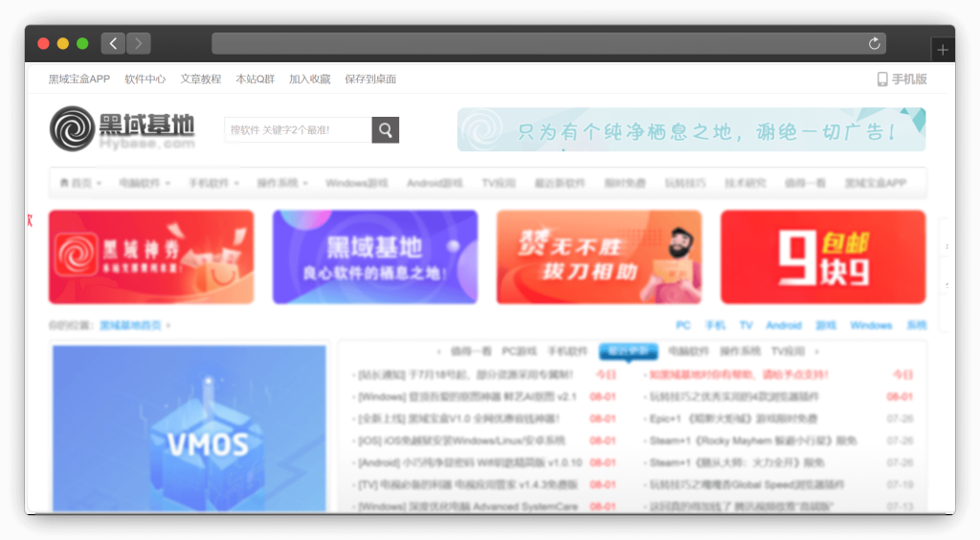Image resolution: width=980 pixels, height=540 pixels.
Task: Click the red 9块9包邮 banner
Action: point(823,257)
